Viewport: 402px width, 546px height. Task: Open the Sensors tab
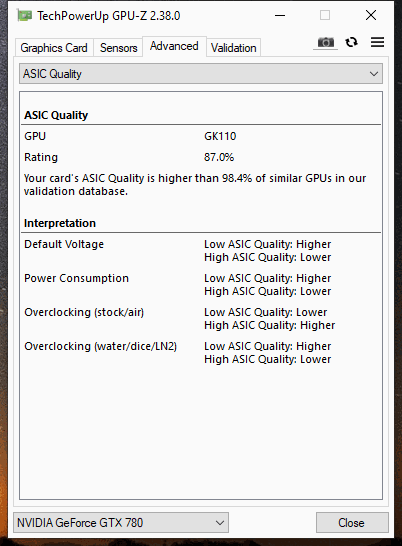point(118,48)
